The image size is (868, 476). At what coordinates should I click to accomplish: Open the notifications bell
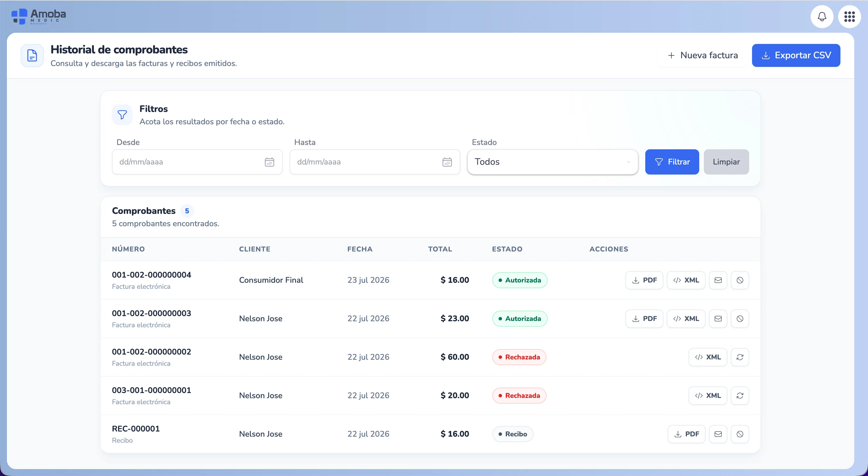tap(822, 17)
